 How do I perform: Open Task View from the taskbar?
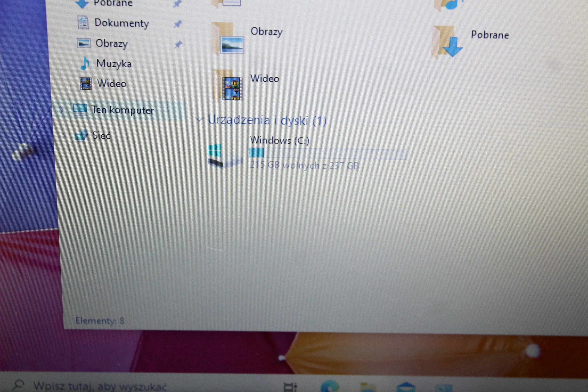pos(290,387)
